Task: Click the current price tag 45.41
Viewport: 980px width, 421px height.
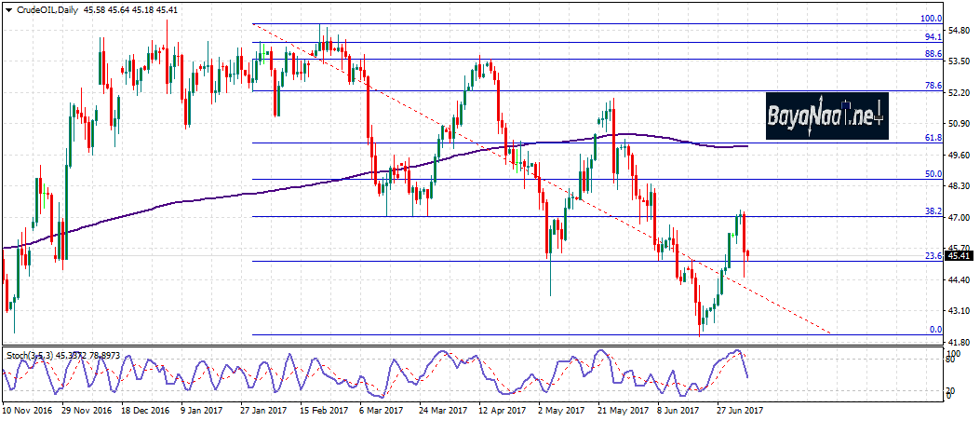Action: pyautogui.click(x=959, y=255)
